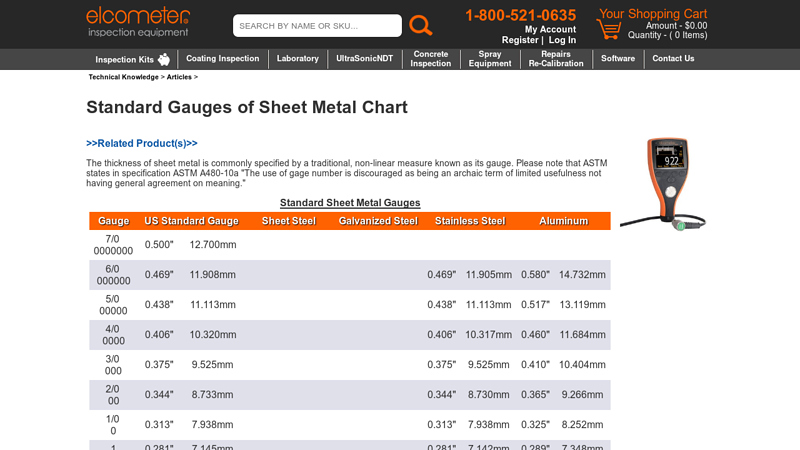Viewport: 800px width, 450px height.
Task: Open the Concrete Inspection menu
Action: point(431,59)
